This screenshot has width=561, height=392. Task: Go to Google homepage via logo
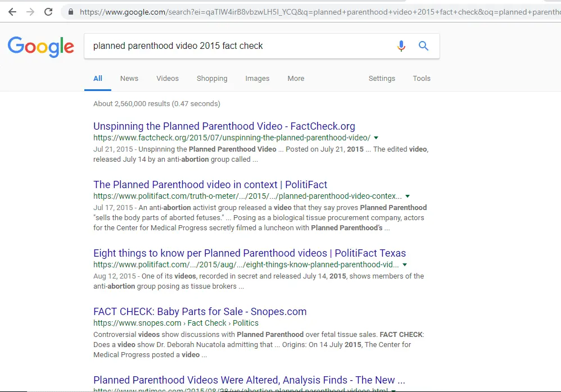coord(40,47)
